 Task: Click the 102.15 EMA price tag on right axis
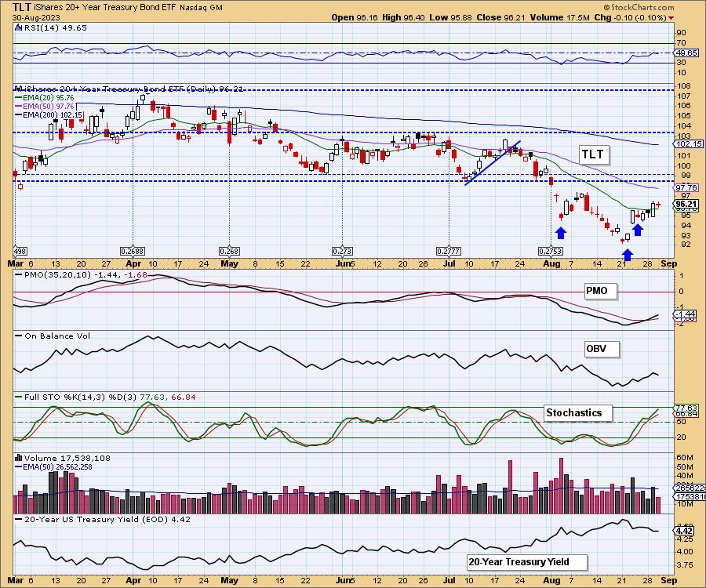pyautogui.click(x=689, y=144)
